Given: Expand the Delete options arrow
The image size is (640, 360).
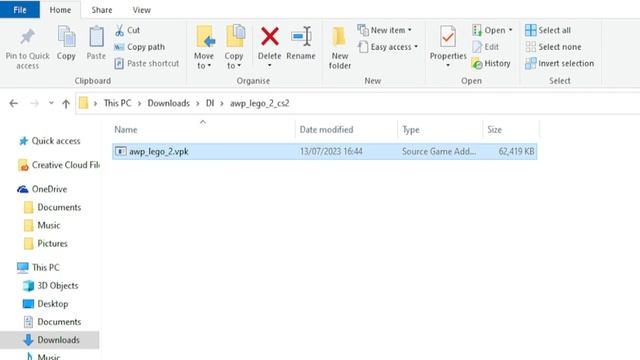Looking at the screenshot, I should (269, 65).
